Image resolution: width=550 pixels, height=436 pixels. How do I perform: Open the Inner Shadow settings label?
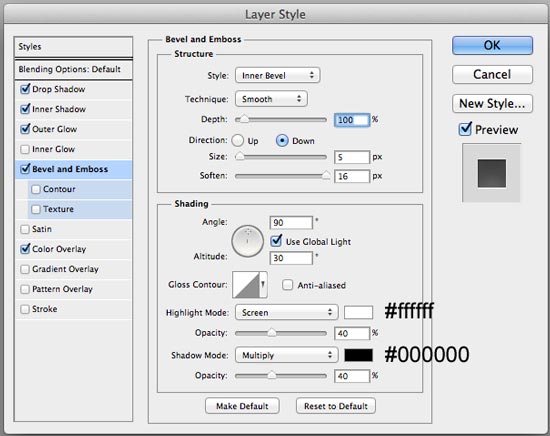(x=59, y=109)
